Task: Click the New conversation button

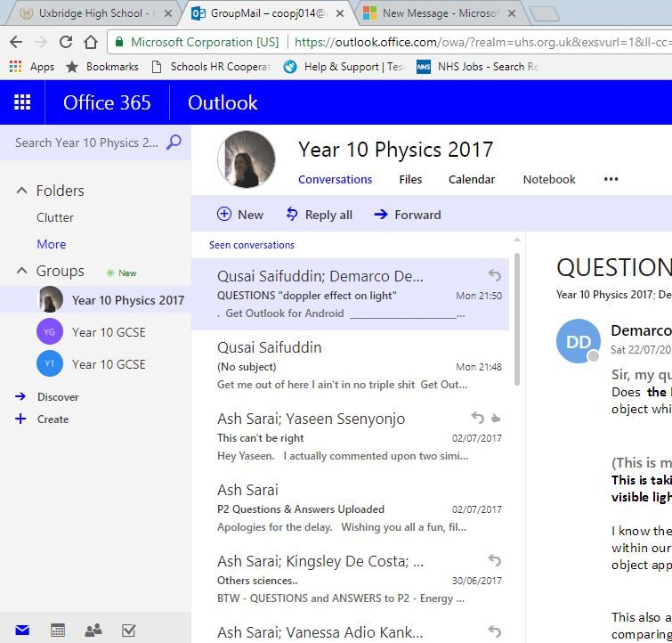Action: click(240, 214)
